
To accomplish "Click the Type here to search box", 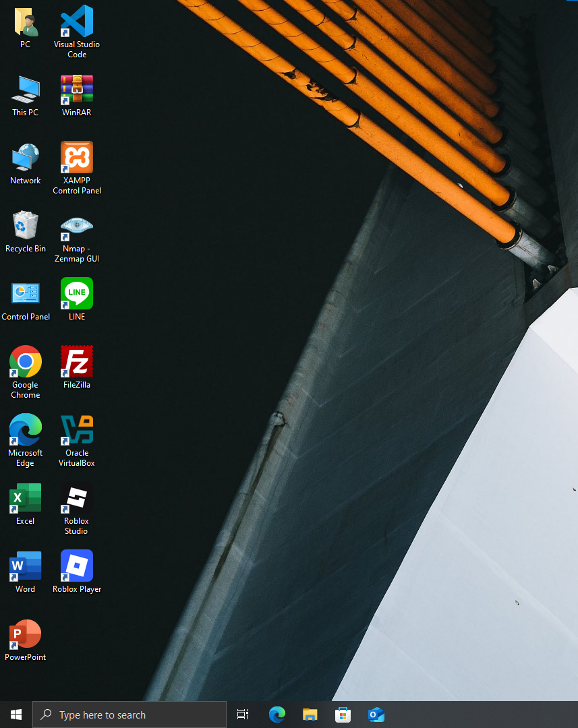I will (129, 715).
